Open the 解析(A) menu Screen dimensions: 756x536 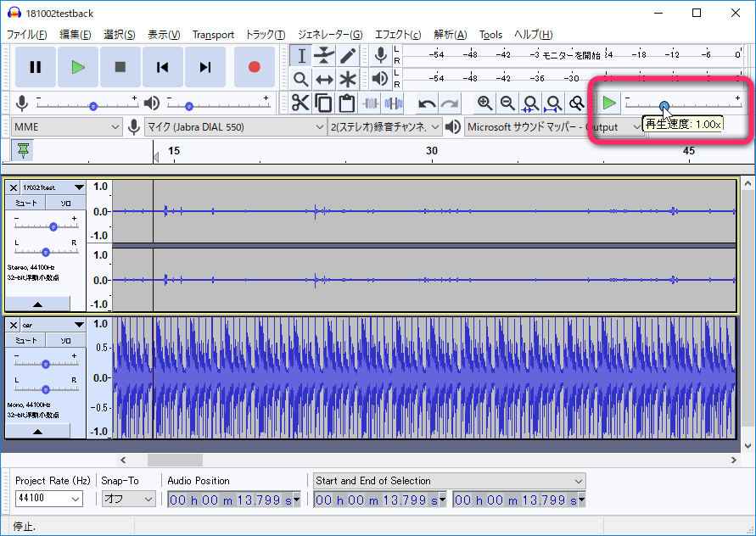point(450,35)
